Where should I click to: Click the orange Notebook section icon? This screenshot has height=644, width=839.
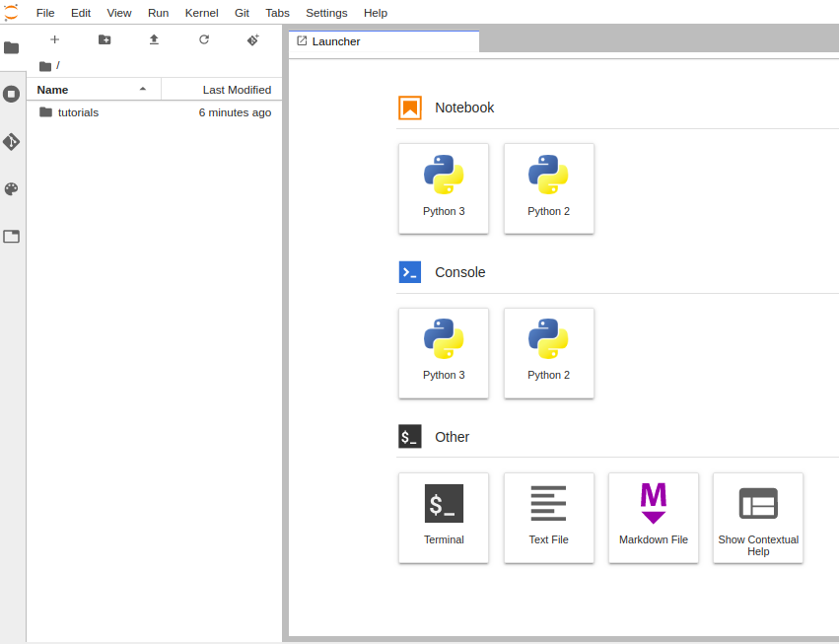click(x=410, y=107)
